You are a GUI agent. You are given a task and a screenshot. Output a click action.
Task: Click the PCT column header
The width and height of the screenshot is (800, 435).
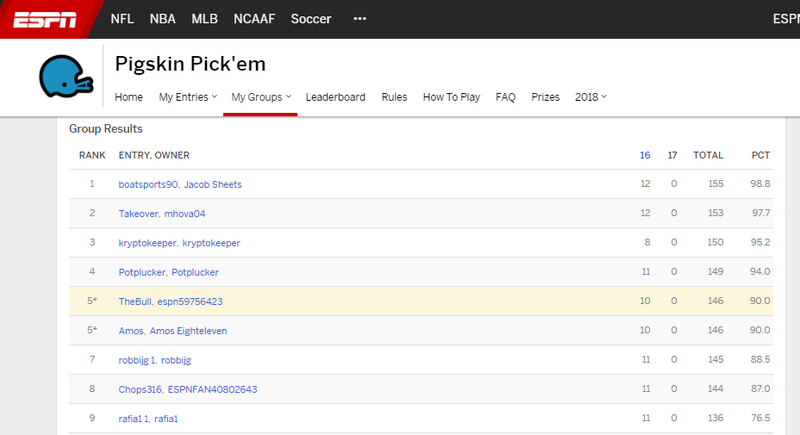tap(760, 155)
